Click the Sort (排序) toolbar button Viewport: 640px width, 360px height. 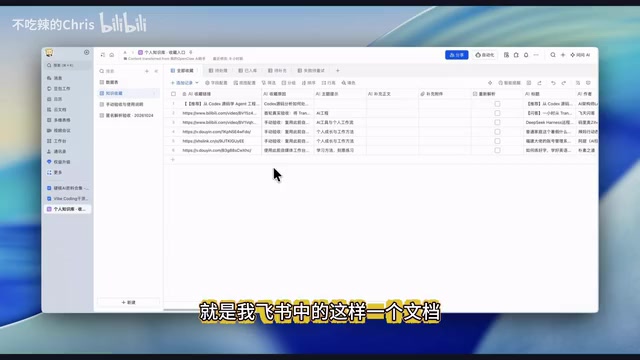[x=309, y=83]
